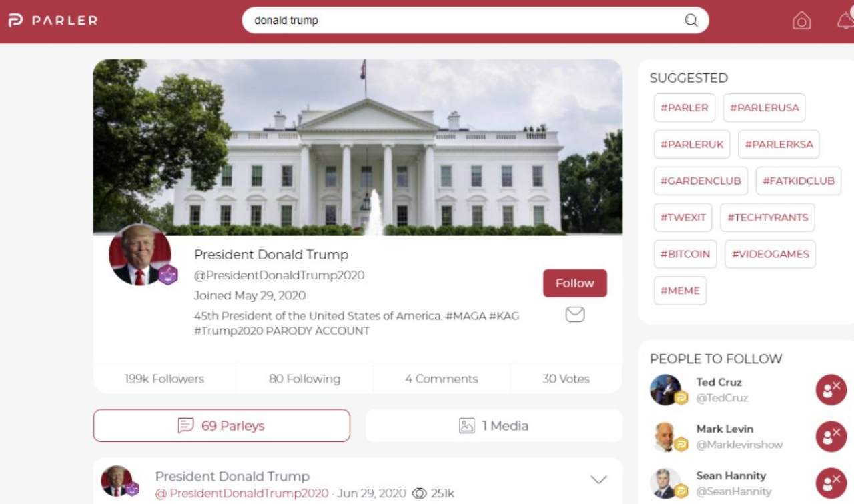The width and height of the screenshot is (854, 504).
Task: Select the #BITCOIN hashtag chip
Action: tap(685, 254)
